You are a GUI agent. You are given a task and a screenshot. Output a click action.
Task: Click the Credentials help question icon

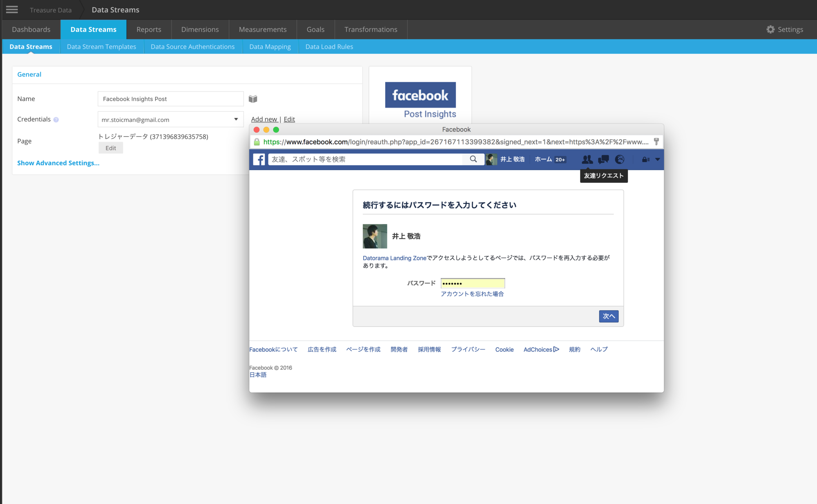pyautogui.click(x=56, y=120)
